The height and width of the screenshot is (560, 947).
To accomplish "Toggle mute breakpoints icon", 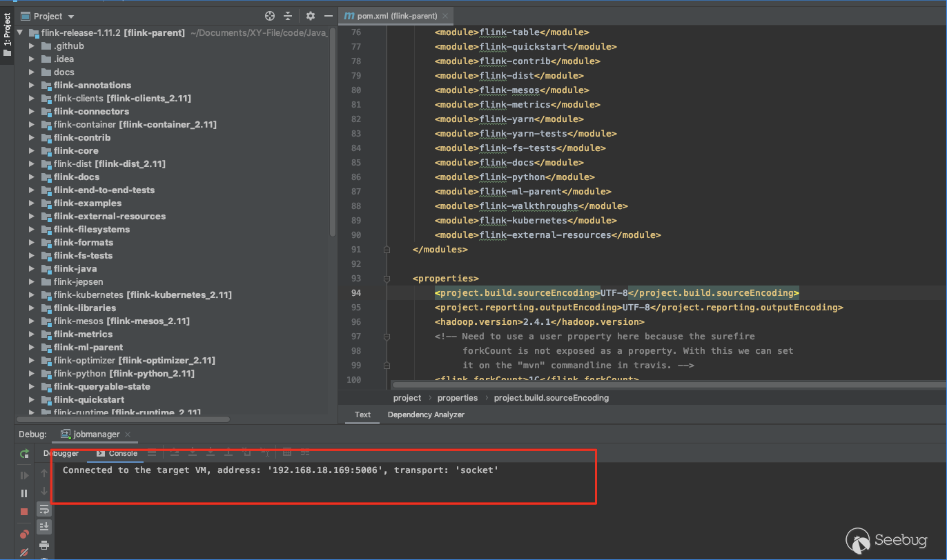I will point(24,552).
